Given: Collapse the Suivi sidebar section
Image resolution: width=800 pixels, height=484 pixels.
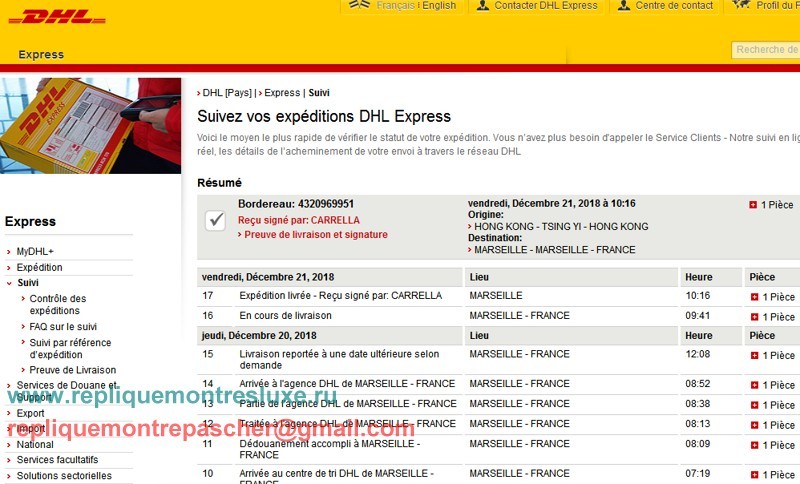Looking at the screenshot, I should pyautogui.click(x=28, y=283).
